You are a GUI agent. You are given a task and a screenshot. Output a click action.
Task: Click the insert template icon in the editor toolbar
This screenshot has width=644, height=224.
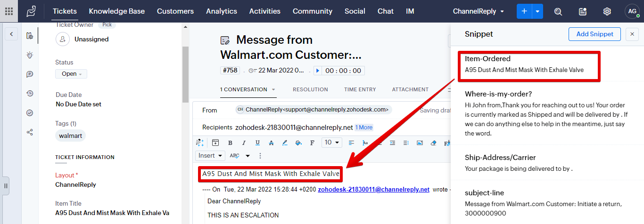(x=215, y=143)
